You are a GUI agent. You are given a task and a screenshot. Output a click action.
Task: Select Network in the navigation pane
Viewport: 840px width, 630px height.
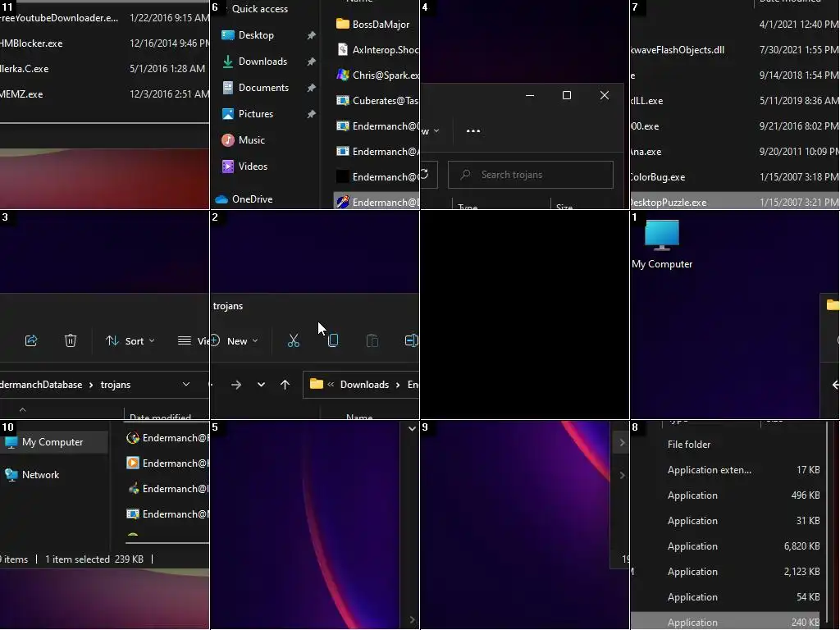[40, 475]
